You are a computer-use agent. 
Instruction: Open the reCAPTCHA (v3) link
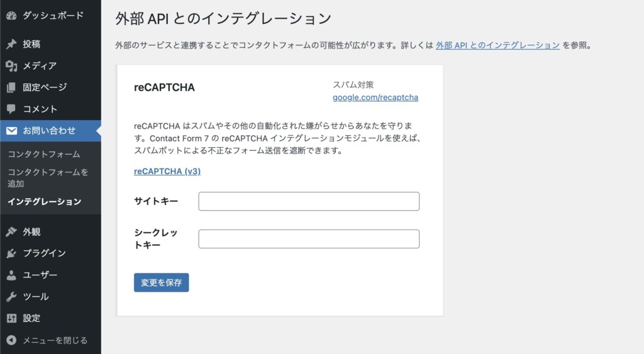pyautogui.click(x=167, y=171)
